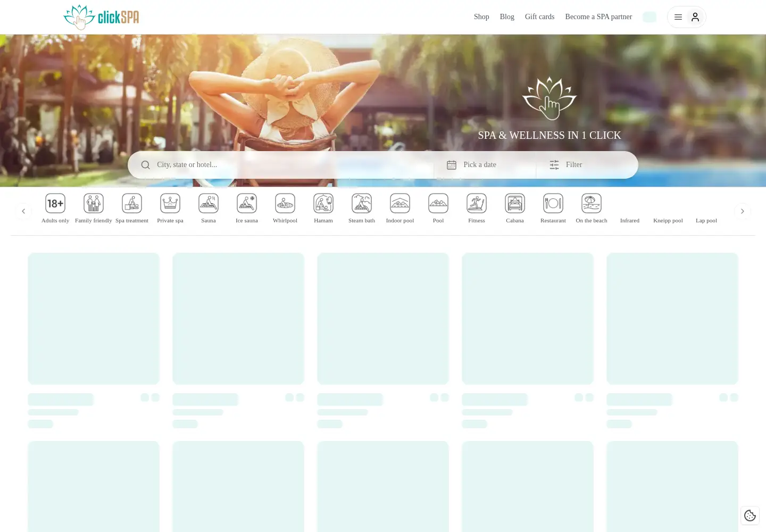Select the Lap pool category

click(706, 220)
